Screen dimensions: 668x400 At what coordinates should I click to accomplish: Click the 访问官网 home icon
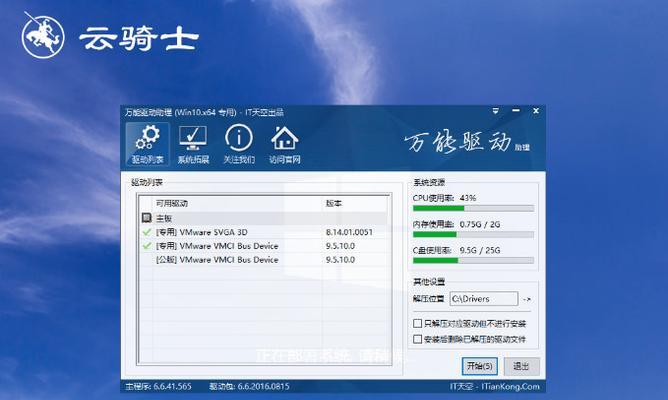(x=285, y=144)
